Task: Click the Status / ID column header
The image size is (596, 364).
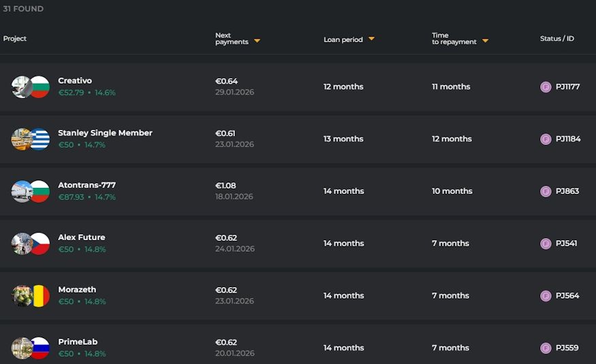Action: click(556, 39)
